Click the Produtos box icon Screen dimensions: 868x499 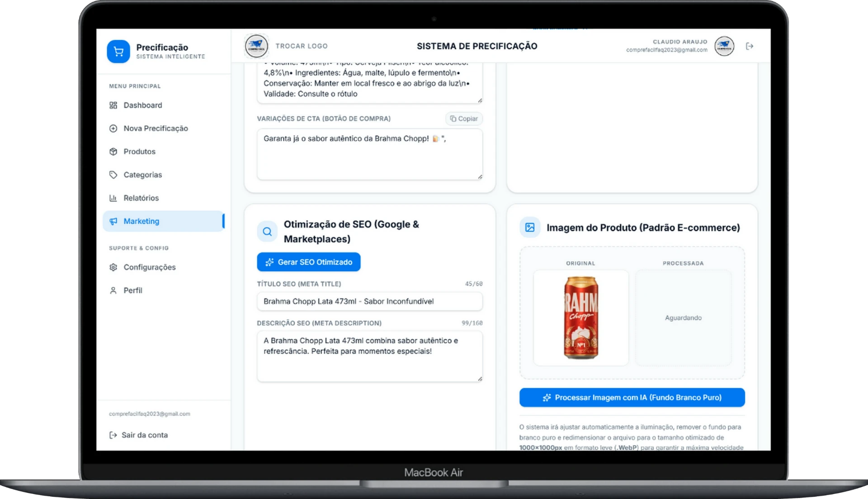(113, 152)
